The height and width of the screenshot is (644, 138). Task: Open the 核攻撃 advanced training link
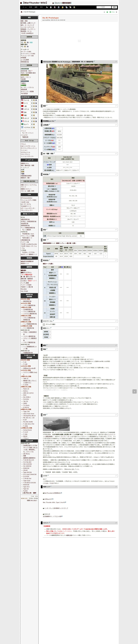24,79
